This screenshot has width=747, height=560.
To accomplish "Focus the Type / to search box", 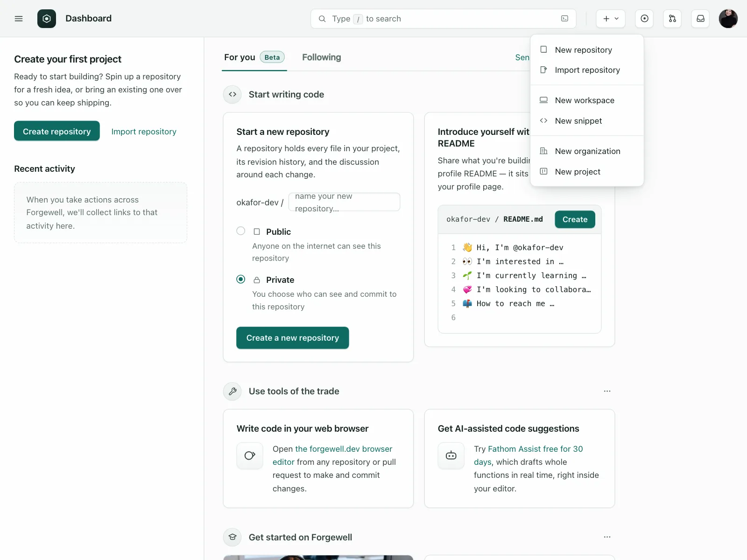I will 444,19.
